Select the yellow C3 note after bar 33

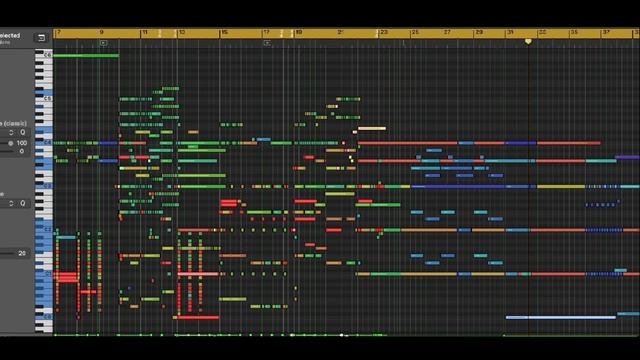coord(561,187)
